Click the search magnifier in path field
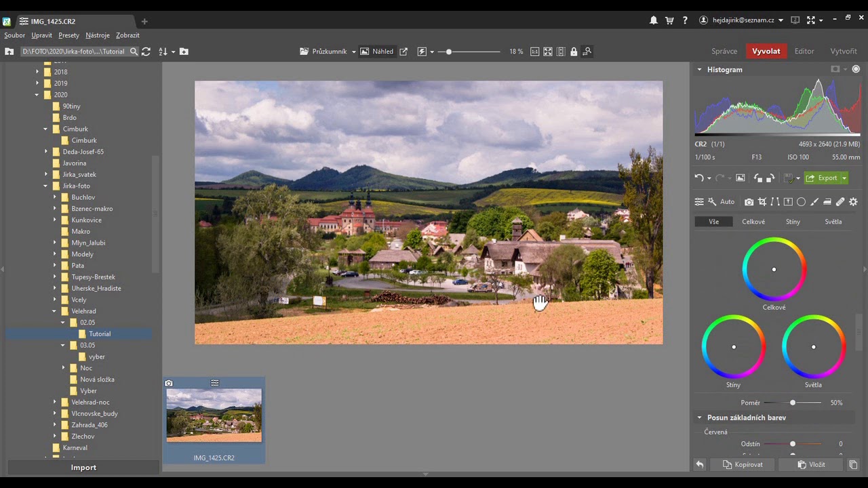 [x=134, y=52]
